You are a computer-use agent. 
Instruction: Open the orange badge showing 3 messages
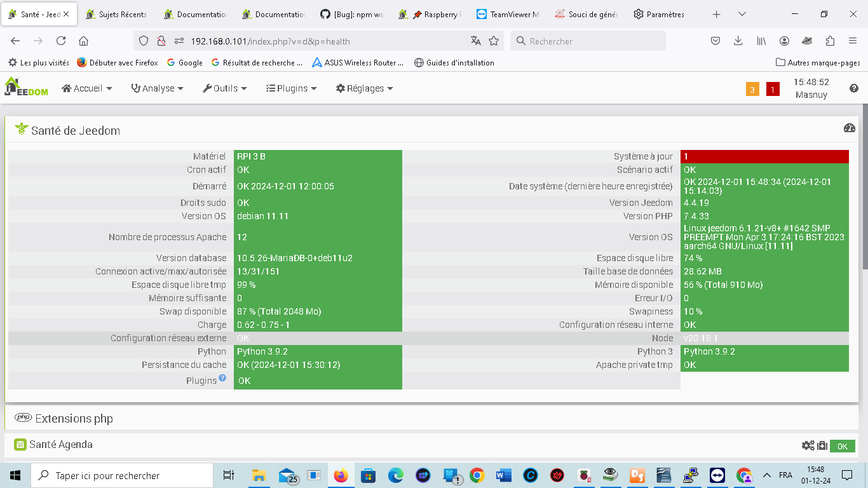click(752, 90)
